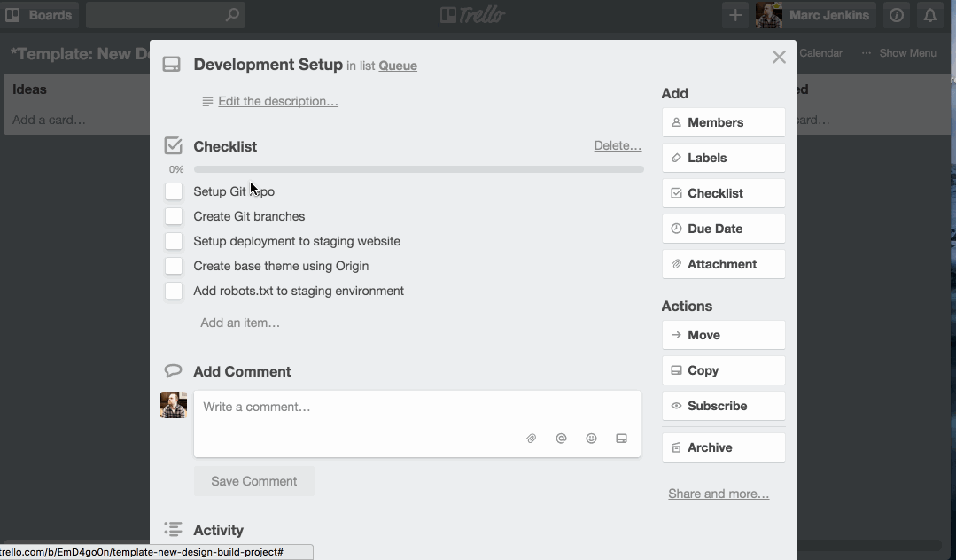The width and height of the screenshot is (956, 560).
Task: Click the Trello logo in header
Action: point(471,15)
